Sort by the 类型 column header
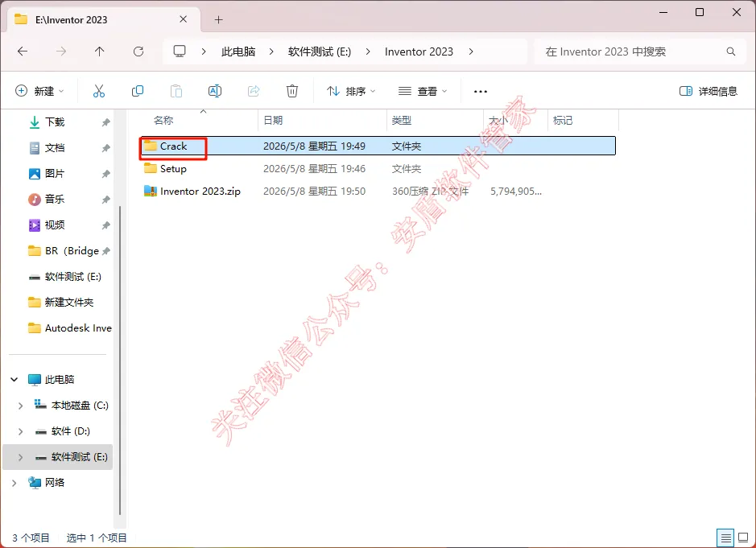Screen dimensions: 756x548 coord(402,121)
